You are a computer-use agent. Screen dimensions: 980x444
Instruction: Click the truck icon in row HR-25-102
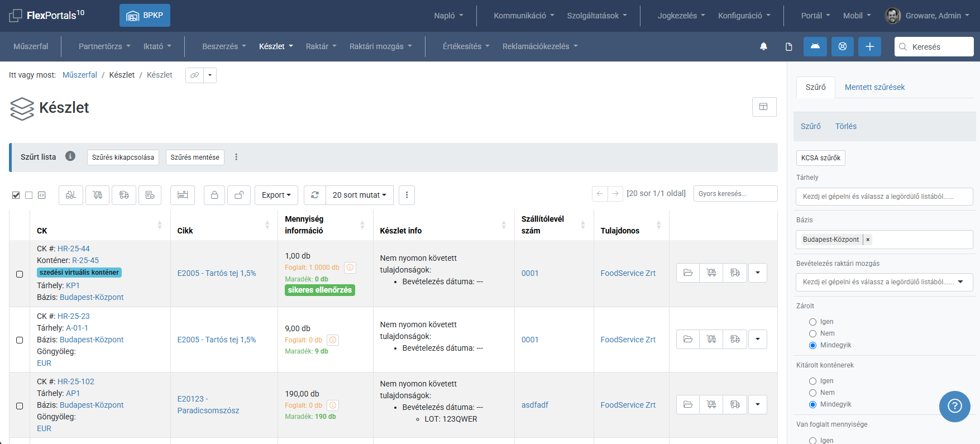coord(735,404)
